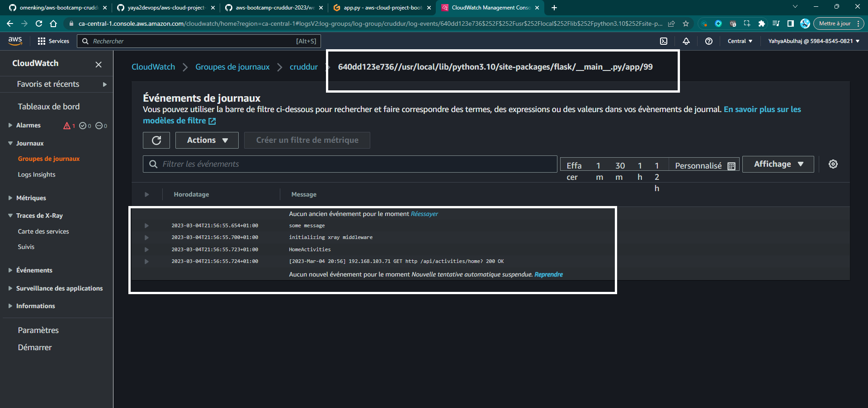Click the alarm warning triangle in Alarmes
Screen dimensions: 868x408
(x=67, y=126)
